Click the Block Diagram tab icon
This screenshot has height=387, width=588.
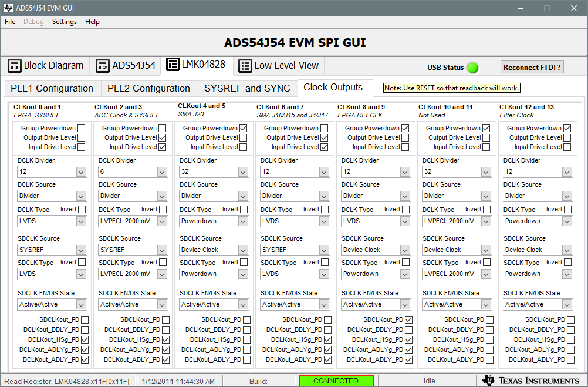(x=15, y=66)
